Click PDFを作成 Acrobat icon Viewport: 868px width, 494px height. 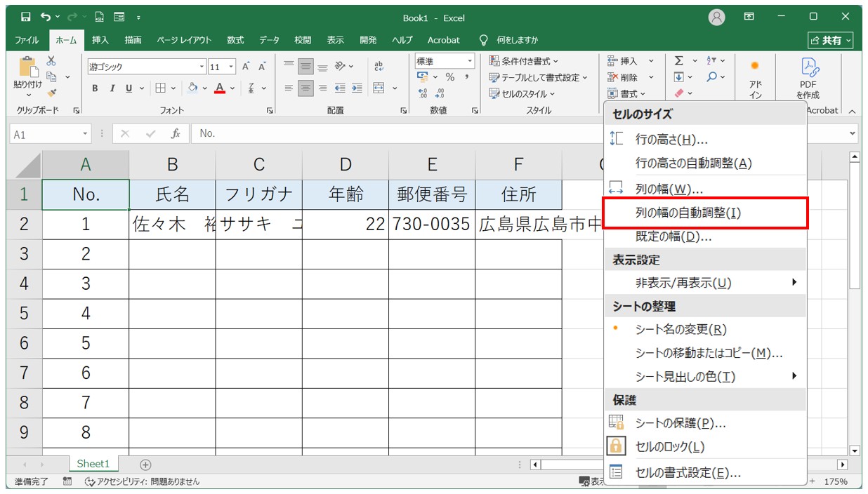(x=808, y=79)
